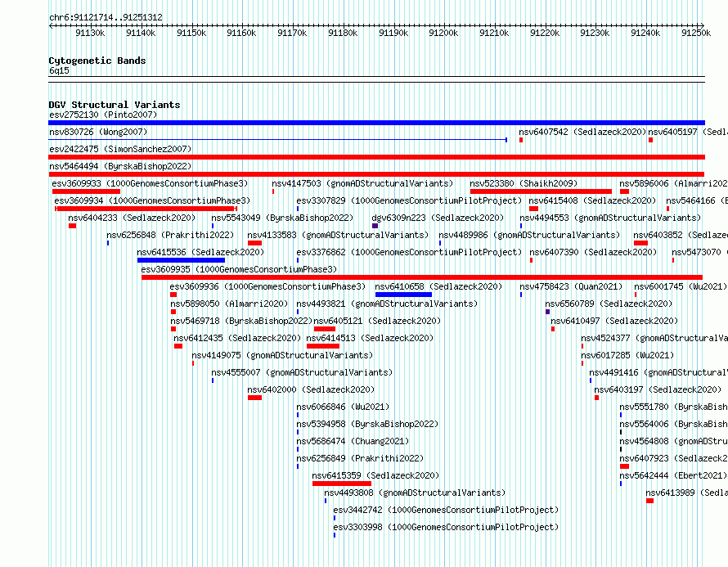Select the nsv4133583 gnomAD variant label

(x=338, y=235)
